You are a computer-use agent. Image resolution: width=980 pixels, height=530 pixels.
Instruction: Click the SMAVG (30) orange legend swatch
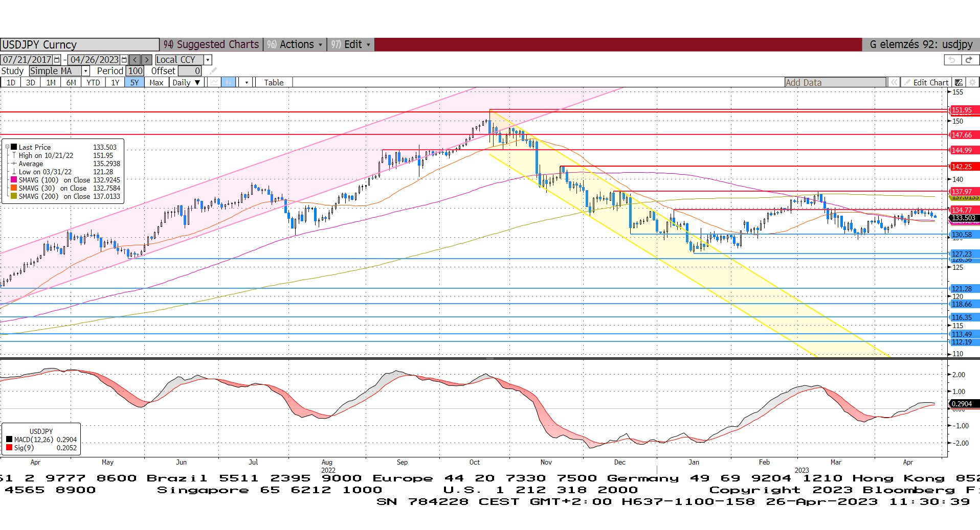(x=14, y=188)
